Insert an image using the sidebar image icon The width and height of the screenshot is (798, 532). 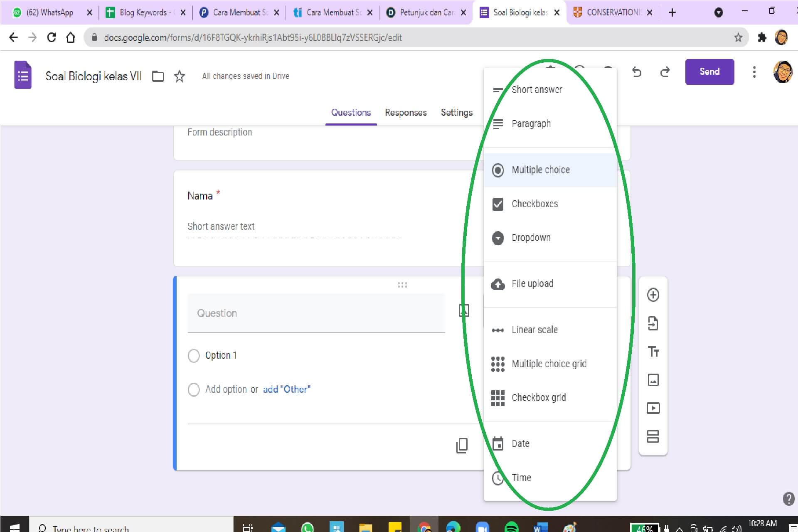click(x=653, y=380)
